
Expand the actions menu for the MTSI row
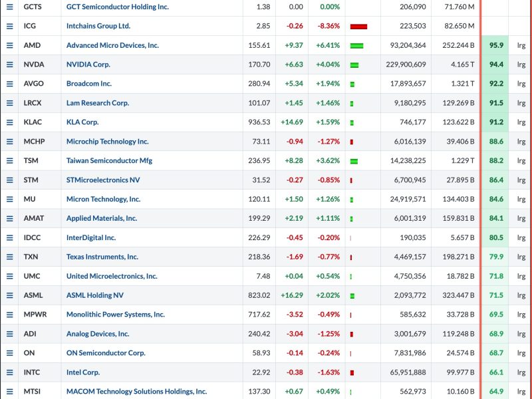pyautogui.click(x=9, y=392)
